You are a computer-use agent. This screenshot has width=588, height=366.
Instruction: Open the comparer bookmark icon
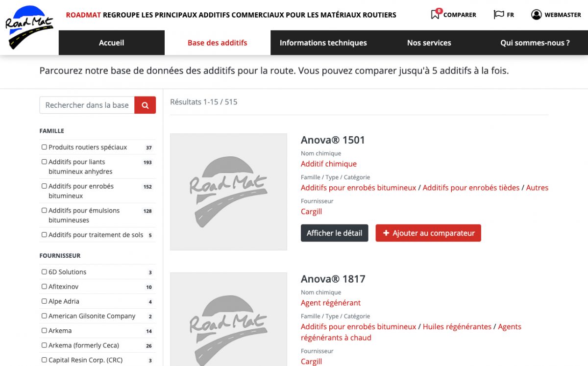point(435,14)
